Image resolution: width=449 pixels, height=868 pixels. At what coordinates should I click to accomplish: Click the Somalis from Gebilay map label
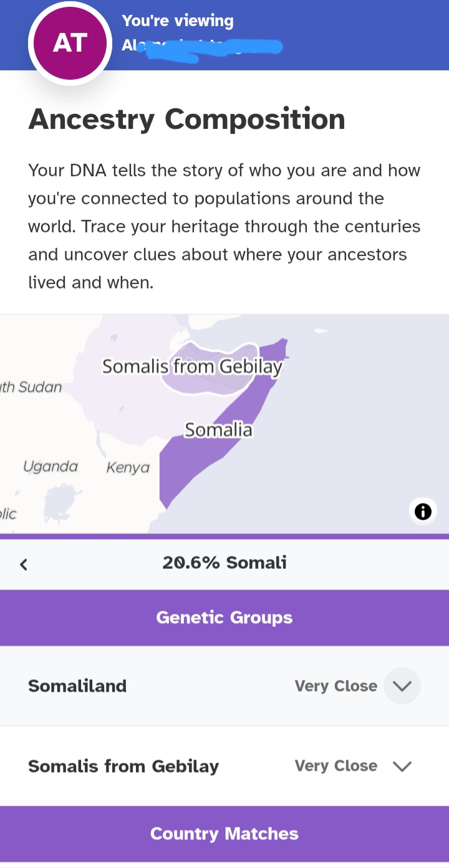(192, 366)
